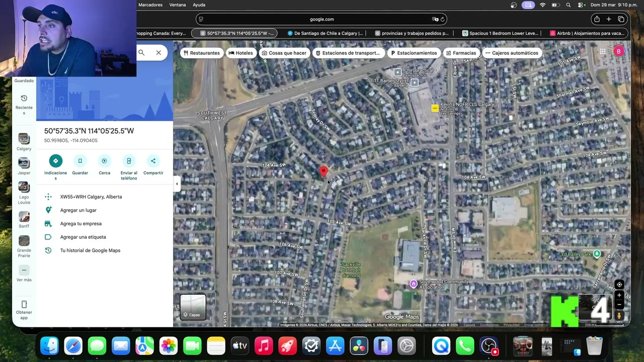The width and height of the screenshot is (644, 362).
Task: Open Grande Prairie item in sidebar
Action: point(24,246)
